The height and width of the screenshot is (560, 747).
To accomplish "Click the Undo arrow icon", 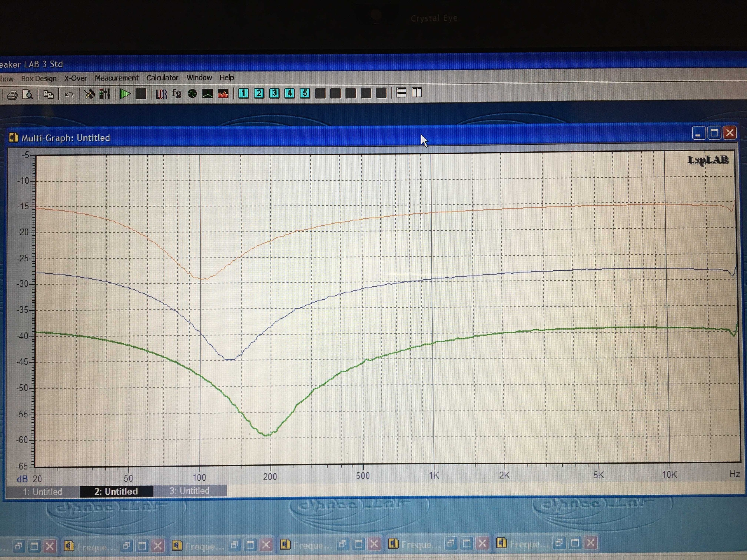I will (x=69, y=94).
